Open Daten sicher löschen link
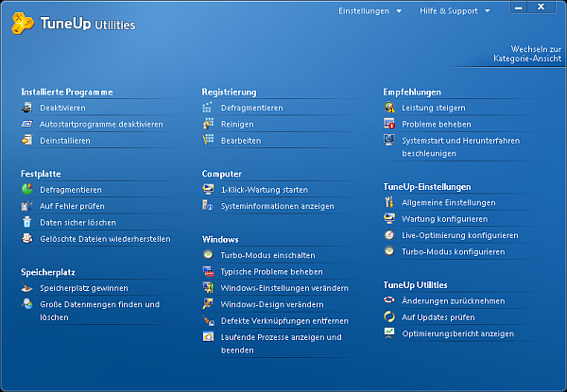This screenshot has width=567, height=392. click(77, 223)
